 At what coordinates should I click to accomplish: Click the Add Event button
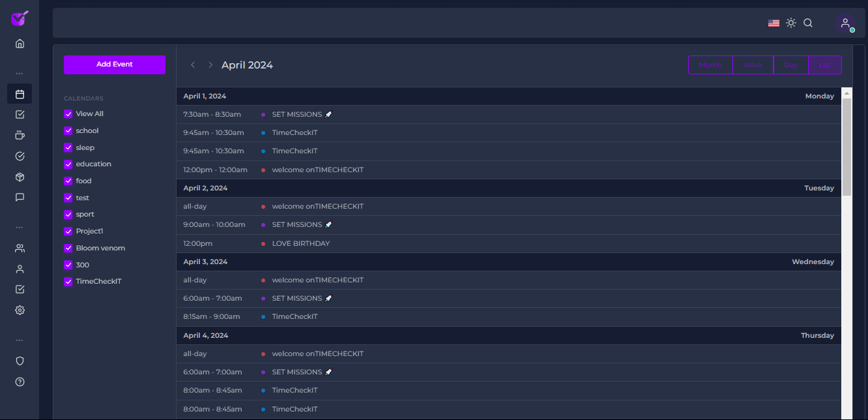(115, 65)
